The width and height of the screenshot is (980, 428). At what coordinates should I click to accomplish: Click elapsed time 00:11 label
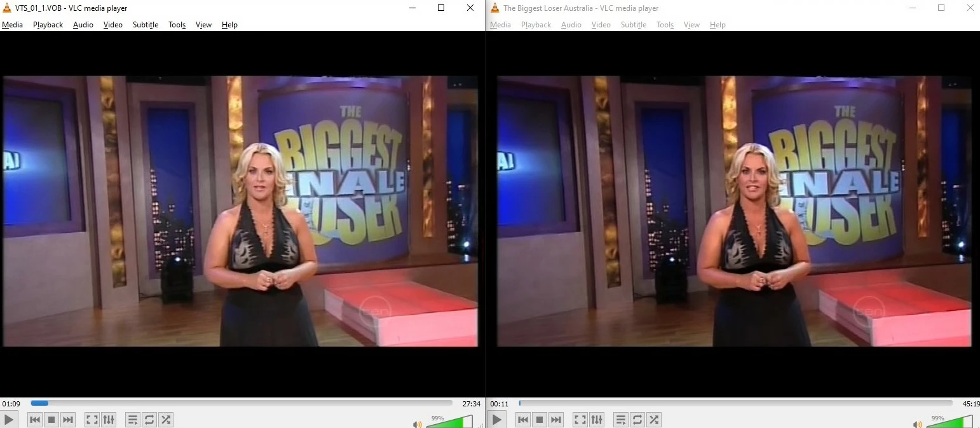click(x=500, y=403)
